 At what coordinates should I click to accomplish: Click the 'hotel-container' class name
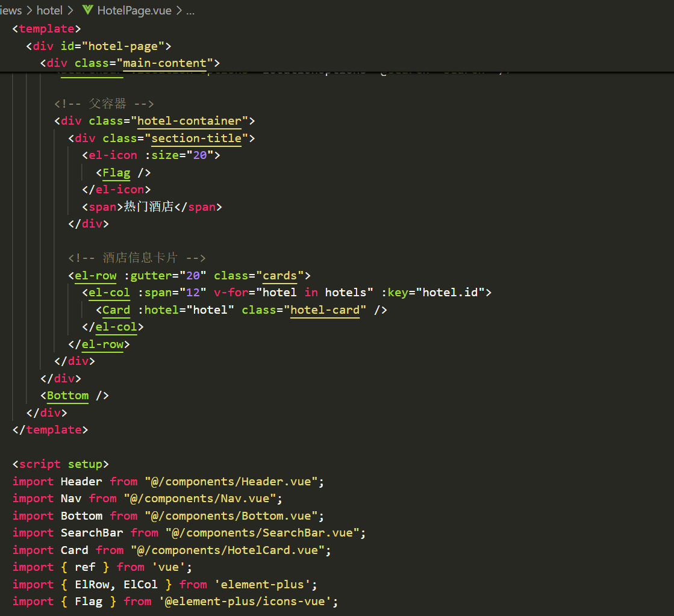click(190, 121)
